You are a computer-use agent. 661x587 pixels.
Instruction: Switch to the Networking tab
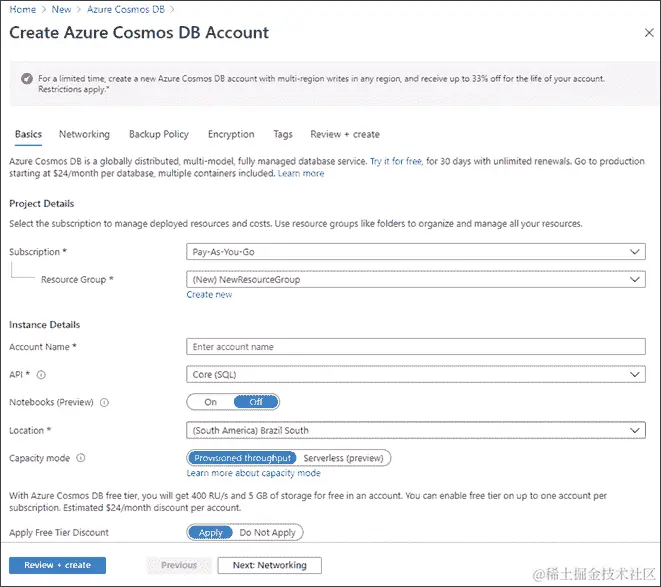pyautogui.click(x=84, y=134)
